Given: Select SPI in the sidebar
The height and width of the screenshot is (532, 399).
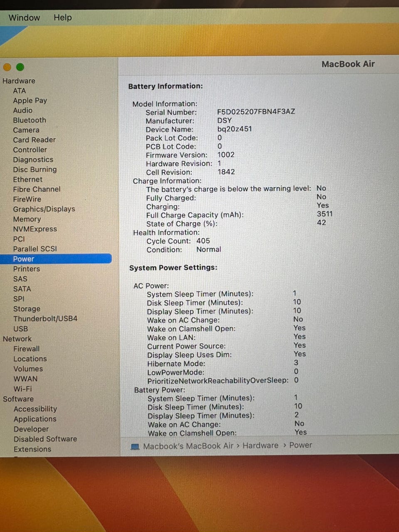Looking at the screenshot, I should (x=19, y=299).
